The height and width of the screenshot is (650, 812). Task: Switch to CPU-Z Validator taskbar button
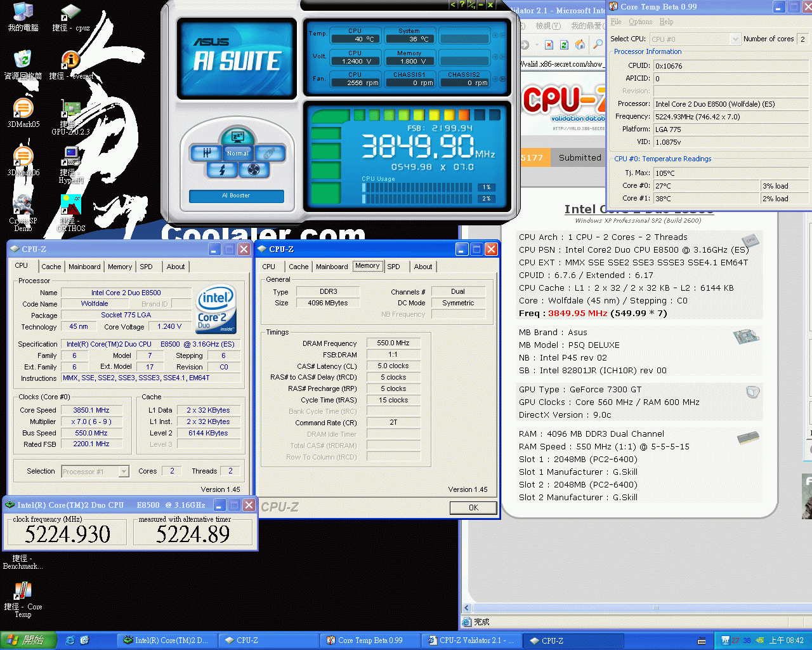point(472,640)
